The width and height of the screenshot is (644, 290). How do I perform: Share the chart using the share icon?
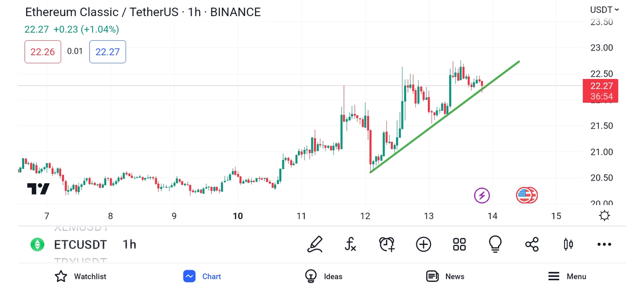point(532,244)
